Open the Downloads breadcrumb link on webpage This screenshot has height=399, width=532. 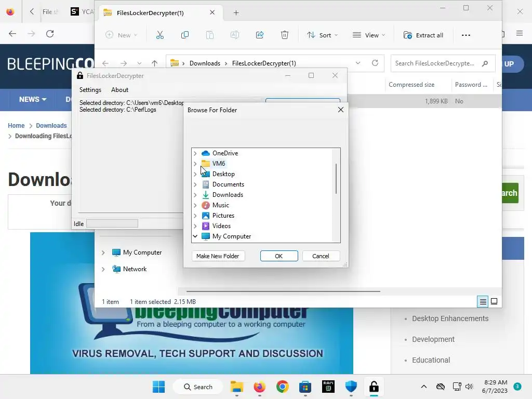tap(51, 126)
